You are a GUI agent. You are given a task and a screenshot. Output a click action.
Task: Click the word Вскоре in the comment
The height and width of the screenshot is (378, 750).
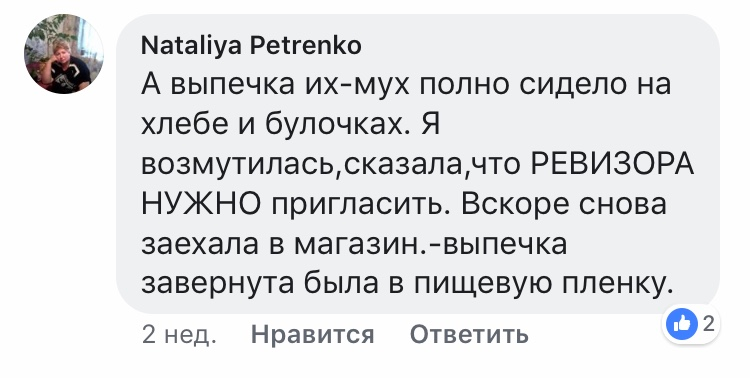[x=514, y=204]
